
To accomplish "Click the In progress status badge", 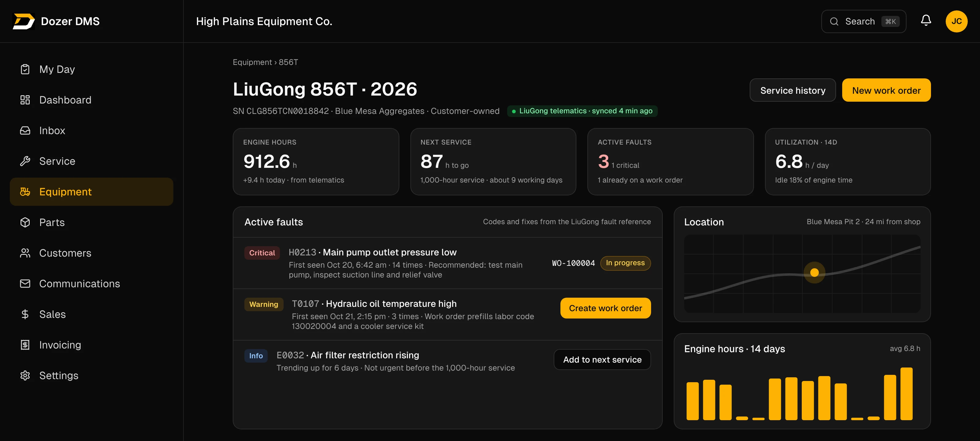I will [x=625, y=263].
